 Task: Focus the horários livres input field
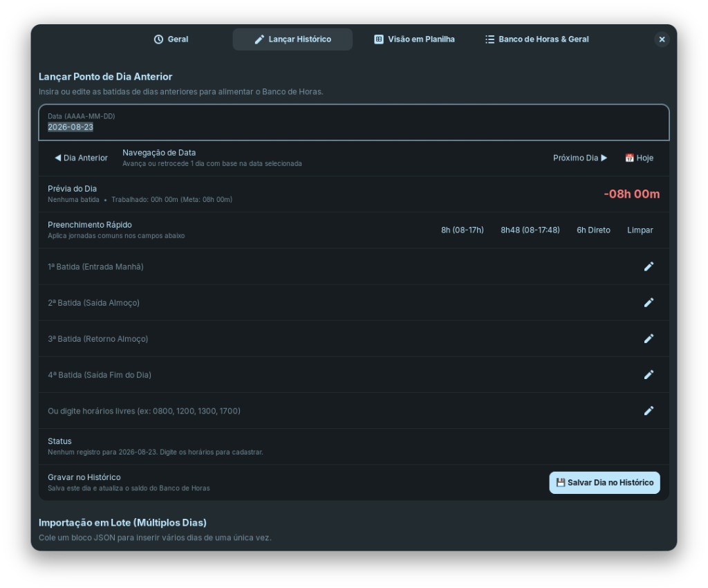354,410
